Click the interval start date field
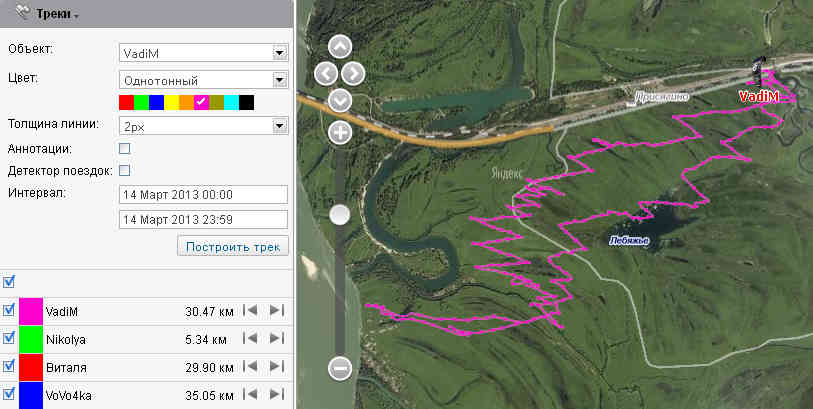Viewport: 813px width, 409px height. coord(202,193)
